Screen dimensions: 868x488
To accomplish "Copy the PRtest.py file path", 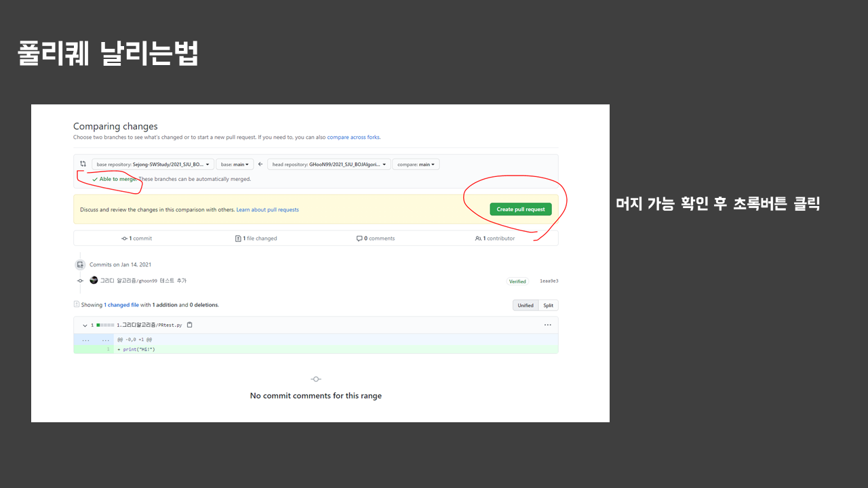I will tap(189, 325).
